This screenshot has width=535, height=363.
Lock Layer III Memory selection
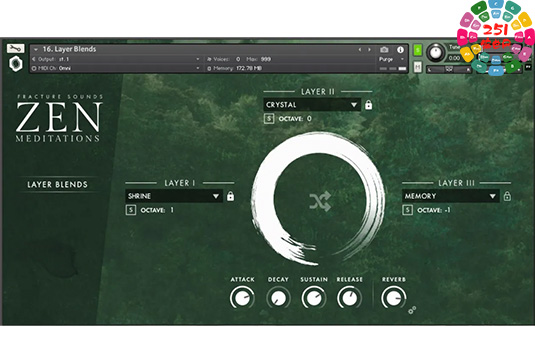tap(507, 196)
